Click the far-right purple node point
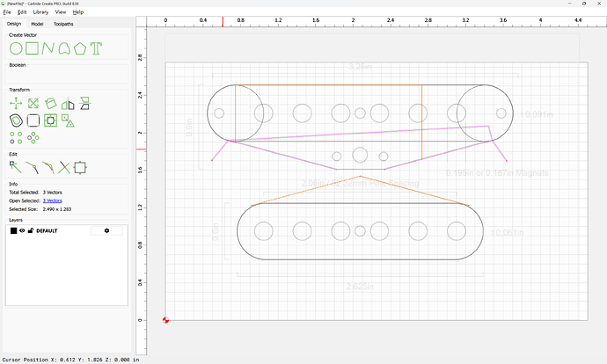 [x=507, y=161]
